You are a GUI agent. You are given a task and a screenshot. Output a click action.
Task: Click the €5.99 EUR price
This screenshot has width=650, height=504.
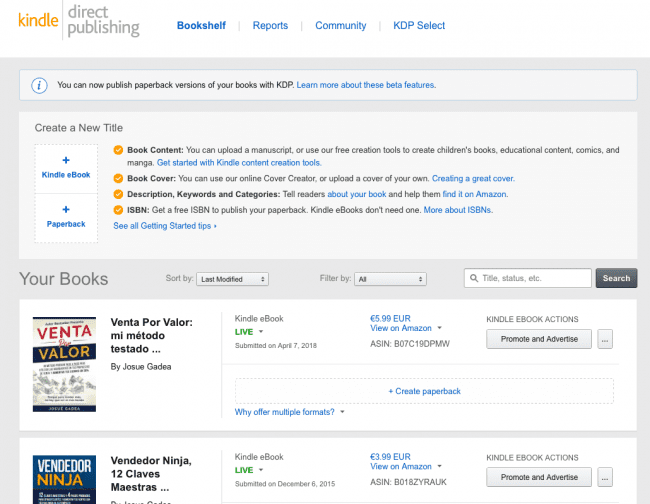coord(390,318)
